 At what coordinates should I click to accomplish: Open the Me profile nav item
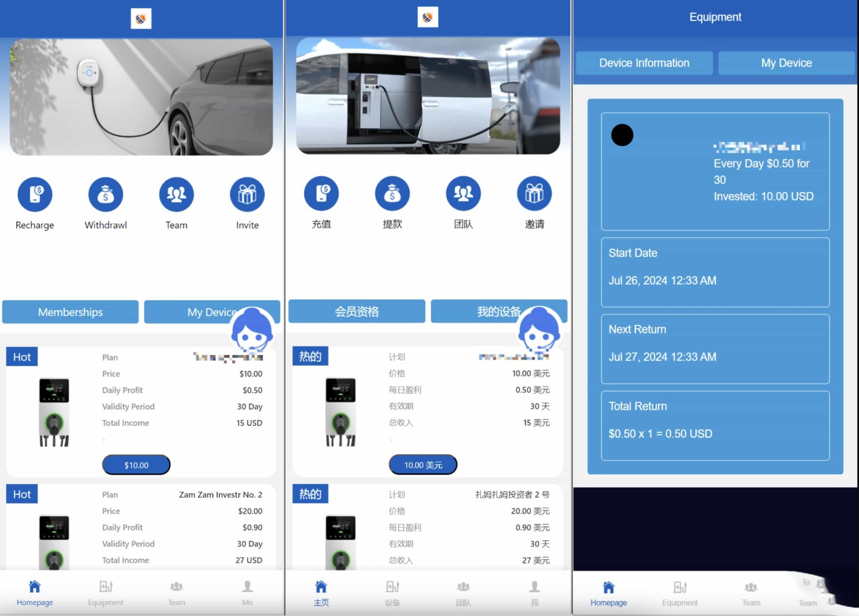(x=247, y=593)
